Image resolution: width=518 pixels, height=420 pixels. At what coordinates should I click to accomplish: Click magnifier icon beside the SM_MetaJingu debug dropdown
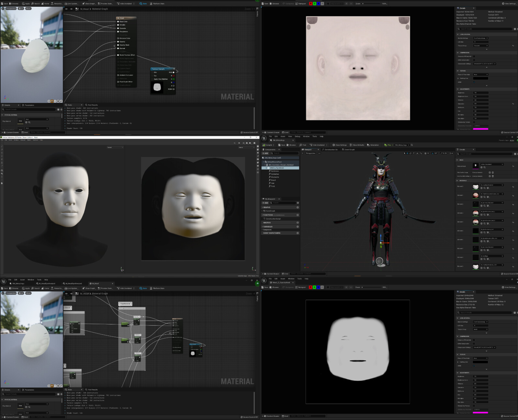tap(412, 145)
